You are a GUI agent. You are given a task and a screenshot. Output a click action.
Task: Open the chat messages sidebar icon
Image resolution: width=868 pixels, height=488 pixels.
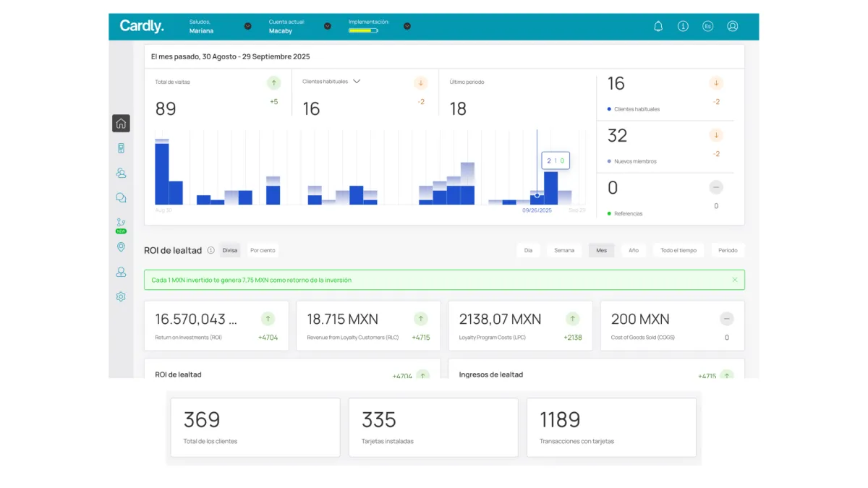pyautogui.click(x=121, y=197)
